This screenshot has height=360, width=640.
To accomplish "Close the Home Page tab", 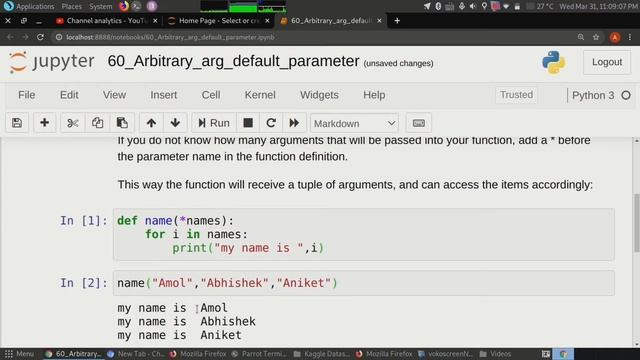I will [x=267, y=21].
